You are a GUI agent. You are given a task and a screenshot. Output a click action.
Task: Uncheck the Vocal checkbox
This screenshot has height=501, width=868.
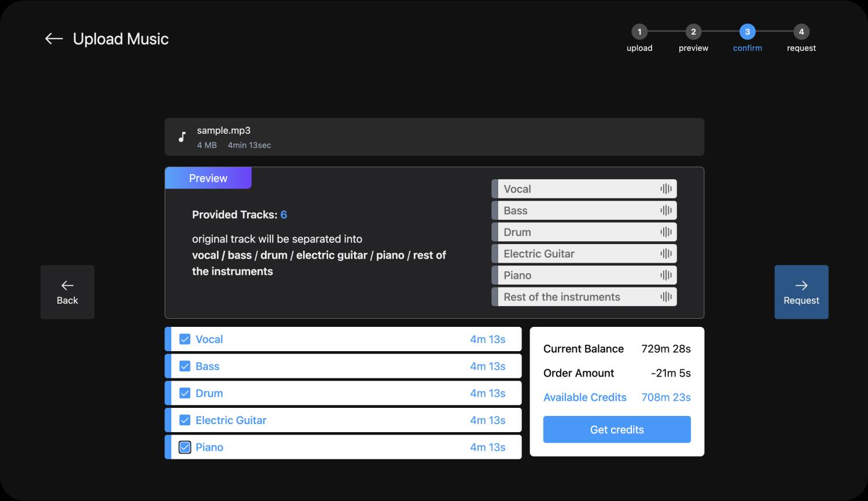pyautogui.click(x=185, y=340)
